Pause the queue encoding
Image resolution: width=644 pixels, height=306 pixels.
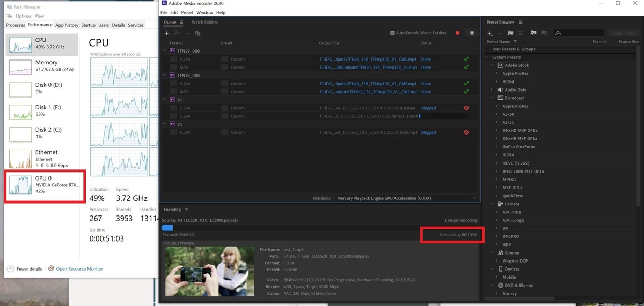(x=472, y=33)
